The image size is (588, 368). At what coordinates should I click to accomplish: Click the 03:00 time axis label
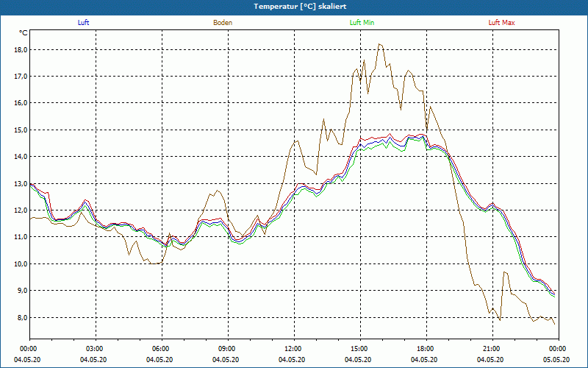(96, 349)
